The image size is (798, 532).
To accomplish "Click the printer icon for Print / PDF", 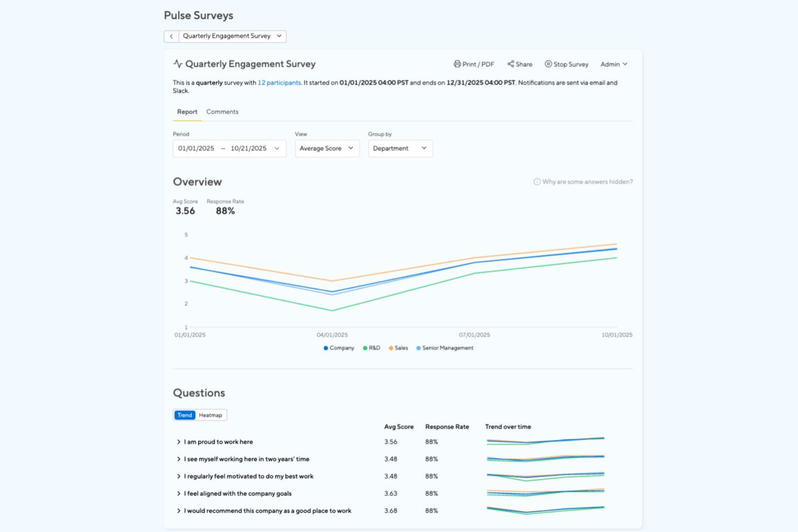I will tap(457, 64).
